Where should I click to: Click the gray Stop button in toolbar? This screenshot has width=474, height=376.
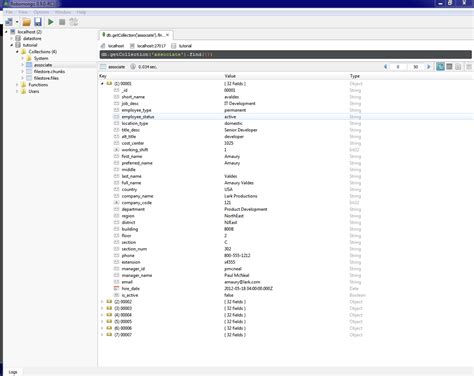62,22
